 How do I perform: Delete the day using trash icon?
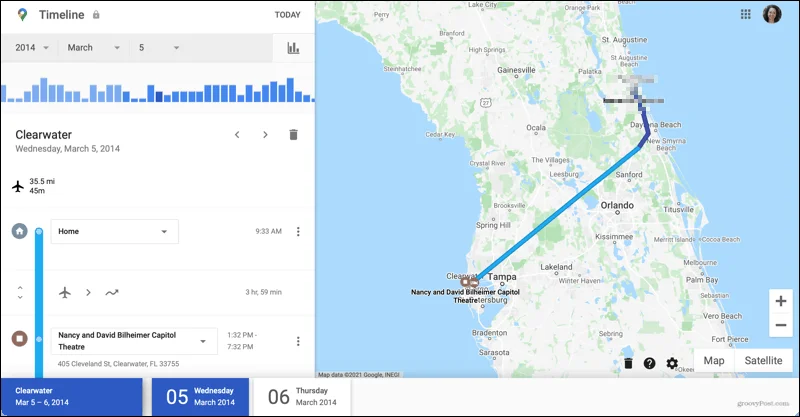coord(293,135)
